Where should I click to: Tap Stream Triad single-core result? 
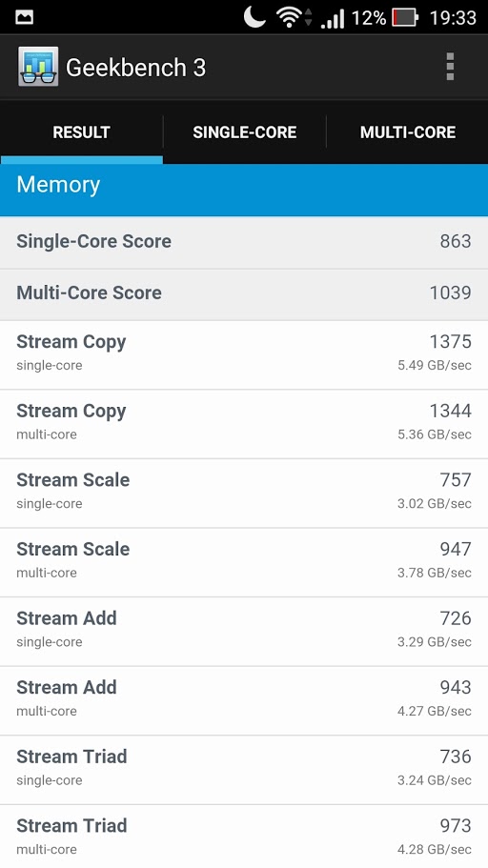[x=244, y=770]
